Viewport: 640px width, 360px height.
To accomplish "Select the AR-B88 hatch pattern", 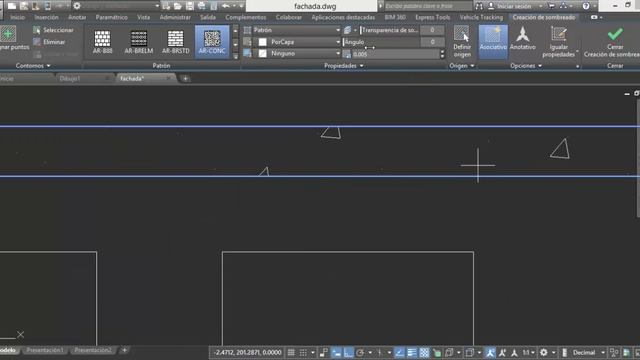I will pyautogui.click(x=102, y=42).
